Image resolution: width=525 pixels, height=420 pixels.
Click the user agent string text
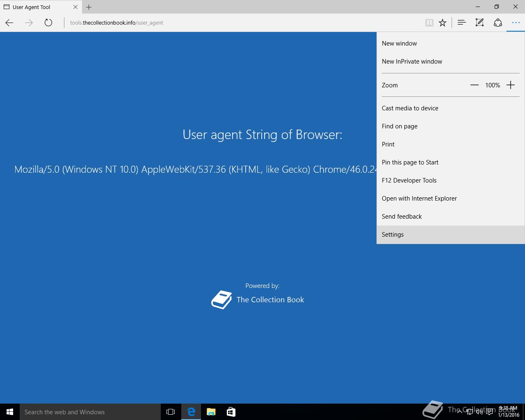[196, 169]
